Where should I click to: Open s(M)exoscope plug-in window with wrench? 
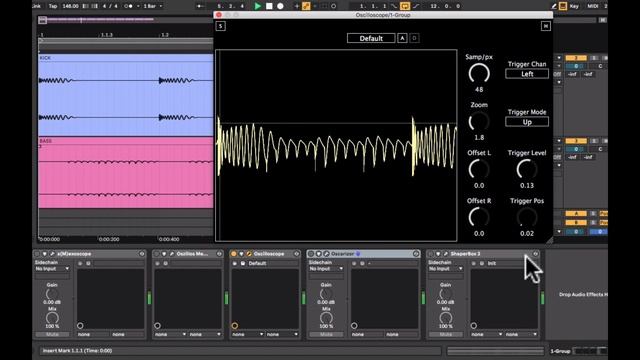pos(52,254)
